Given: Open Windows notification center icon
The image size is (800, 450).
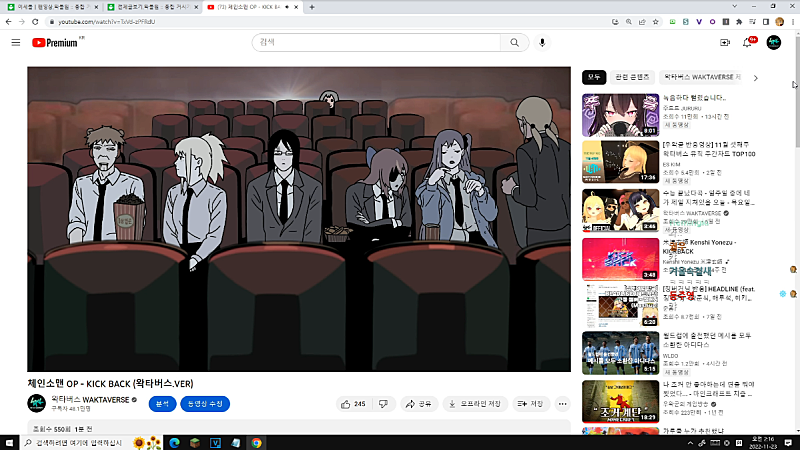Looking at the screenshot, I should (x=788, y=443).
